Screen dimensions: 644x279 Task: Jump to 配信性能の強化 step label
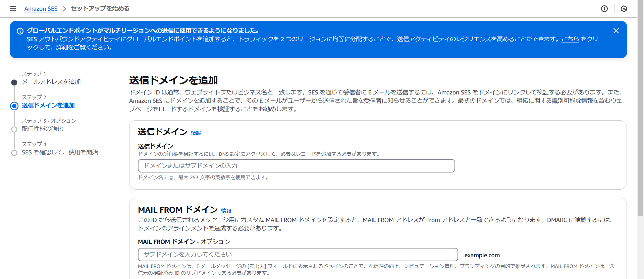[42, 129]
